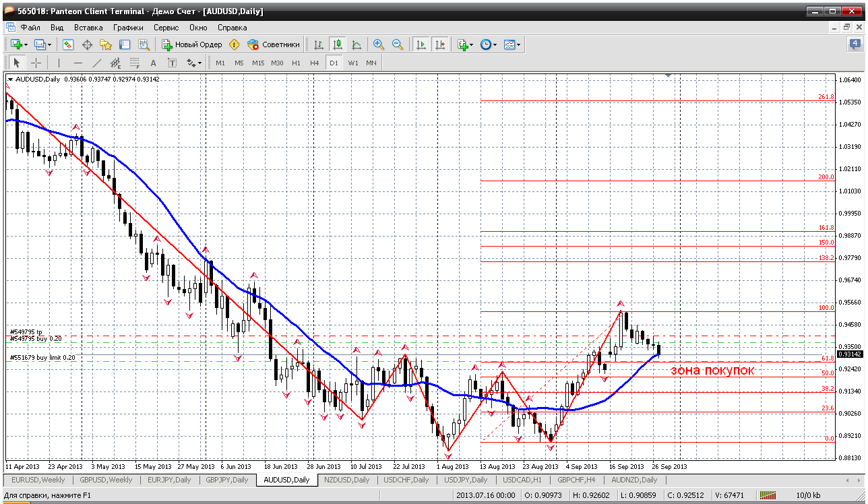Select the crosshair cursor tool

click(36, 63)
